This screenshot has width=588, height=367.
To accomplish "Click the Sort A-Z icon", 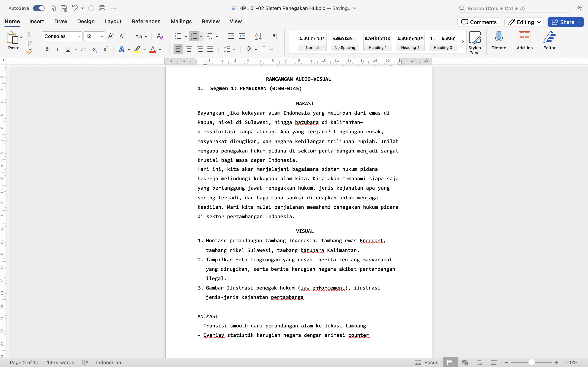I will [258, 36].
